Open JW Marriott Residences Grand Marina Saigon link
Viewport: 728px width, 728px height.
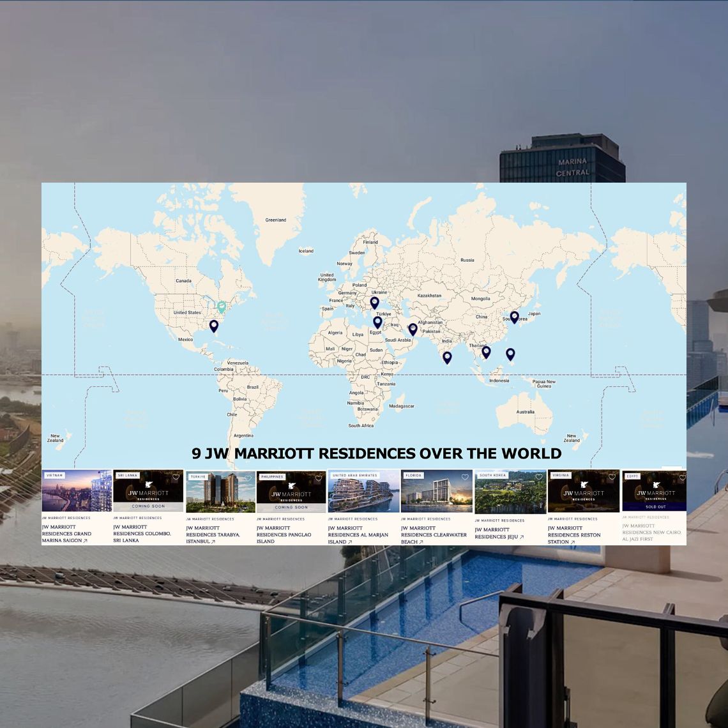pos(66,533)
